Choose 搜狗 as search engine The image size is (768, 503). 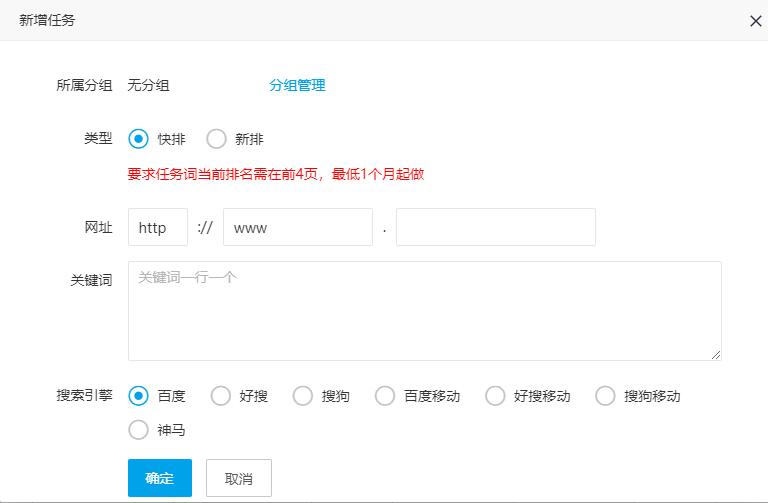pyautogui.click(x=303, y=396)
